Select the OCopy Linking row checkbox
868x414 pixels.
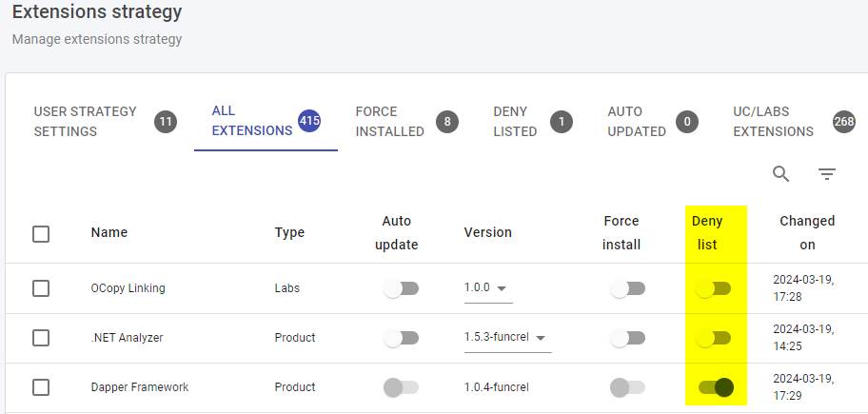pyautogui.click(x=41, y=288)
